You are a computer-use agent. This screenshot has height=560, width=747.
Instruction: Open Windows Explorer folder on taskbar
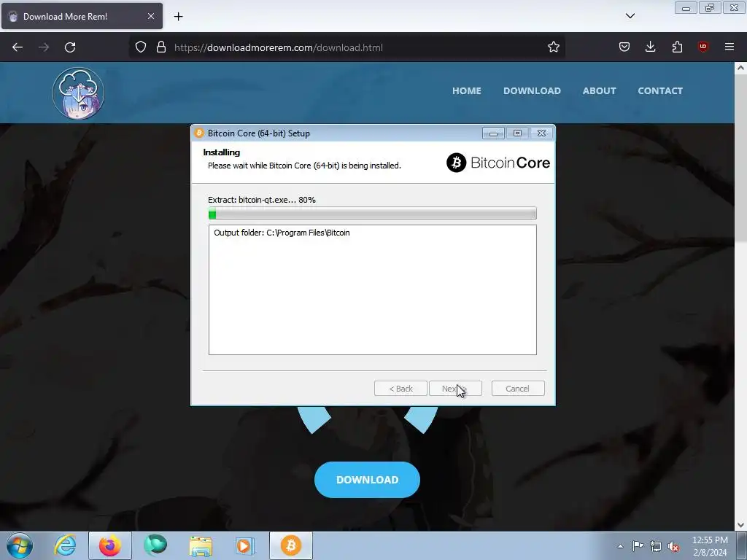(x=201, y=545)
